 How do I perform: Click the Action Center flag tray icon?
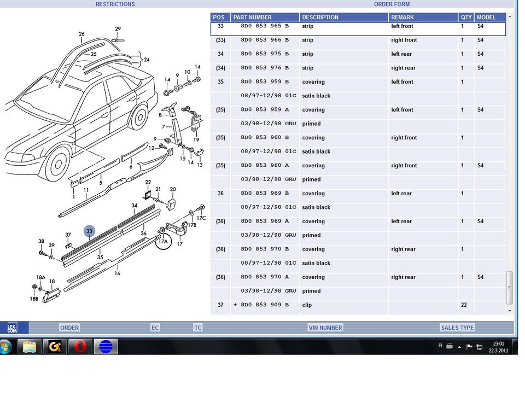469,347
